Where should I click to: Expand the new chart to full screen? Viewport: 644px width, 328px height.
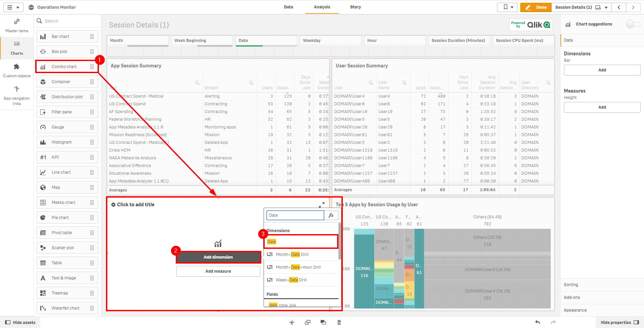coord(322,205)
